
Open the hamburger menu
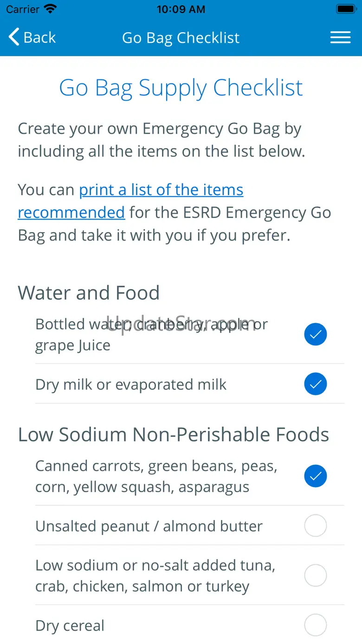coord(340,38)
